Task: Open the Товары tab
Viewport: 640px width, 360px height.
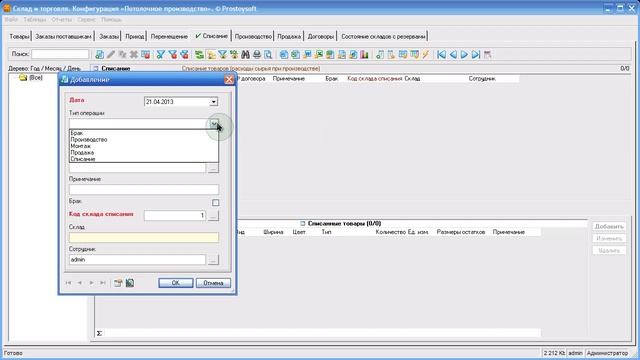Action: 19,36
